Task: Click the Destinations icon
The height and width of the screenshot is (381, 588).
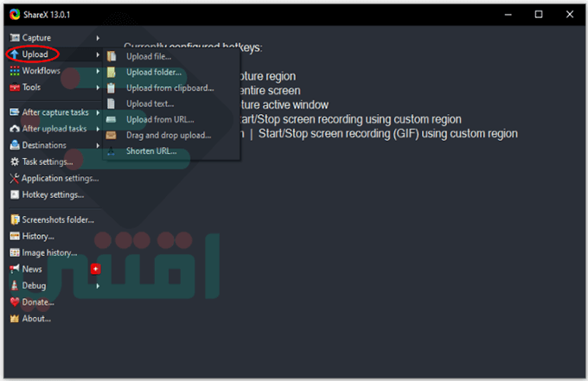Action: point(15,145)
